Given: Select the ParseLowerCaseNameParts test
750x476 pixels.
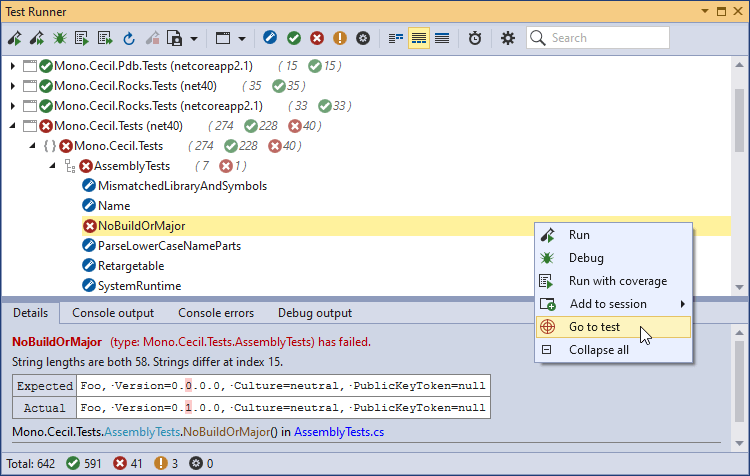Looking at the screenshot, I should pos(168,246).
